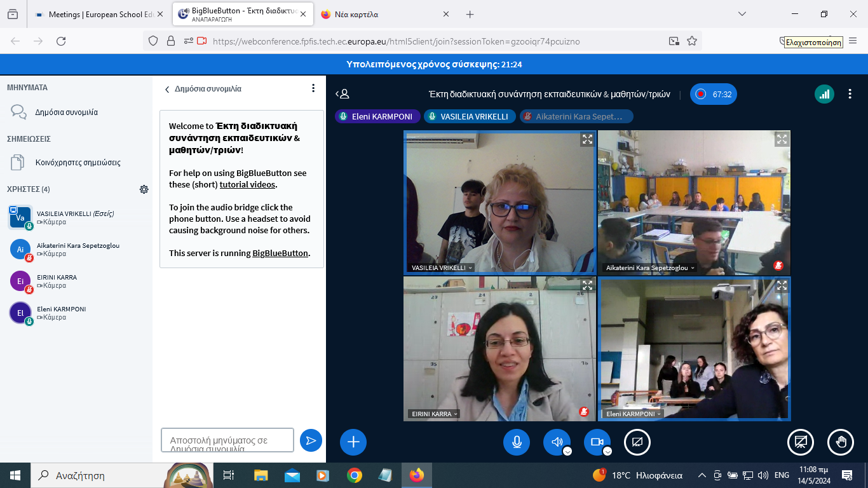The height and width of the screenshot is (488, 868).
Task: Fullscreen the VASILEIA VRIKELLI video
Action: pyautogui.click(x=587, y=139)
